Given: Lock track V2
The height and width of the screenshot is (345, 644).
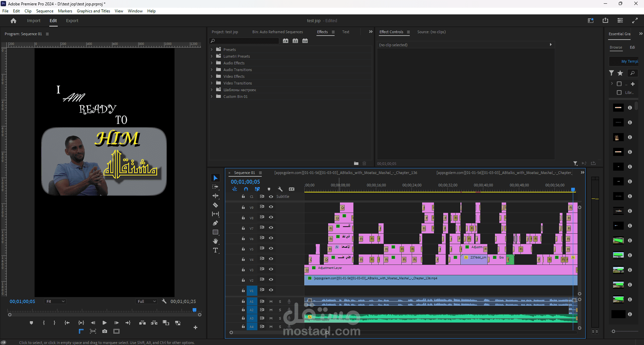Looking at the screenshot, I should point(243,280).
